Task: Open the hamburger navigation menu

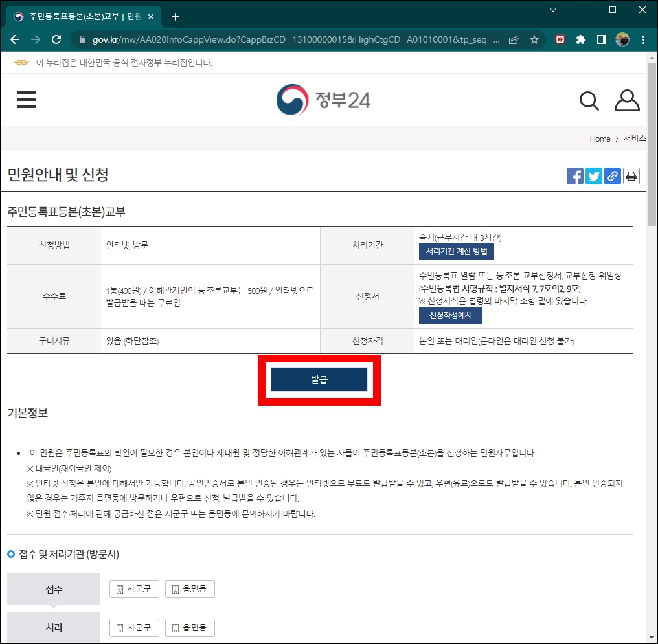Action: point(26,99)
